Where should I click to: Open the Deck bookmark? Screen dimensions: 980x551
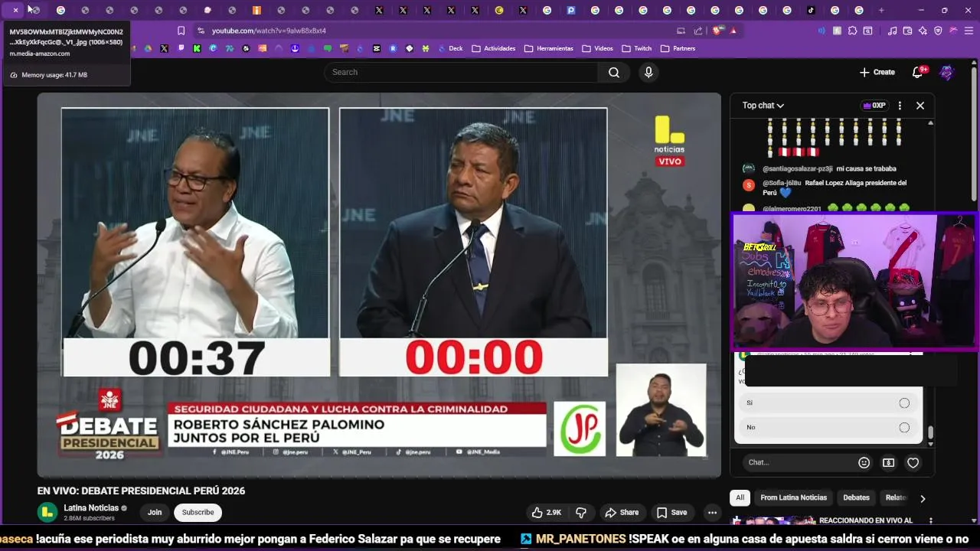pyautogui.click(x=450, y=48)
